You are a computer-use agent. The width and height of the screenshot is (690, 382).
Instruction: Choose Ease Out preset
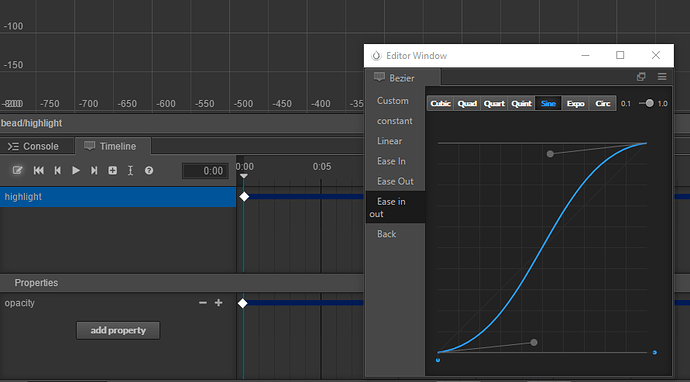(x=395, y=181)
